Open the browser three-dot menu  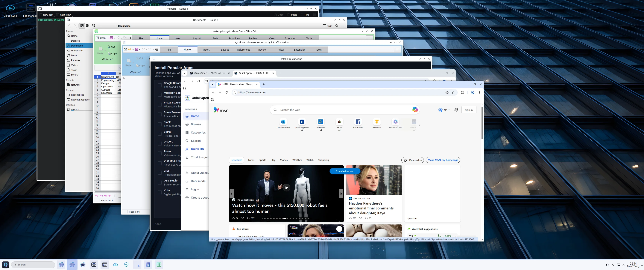pos(479,92)
